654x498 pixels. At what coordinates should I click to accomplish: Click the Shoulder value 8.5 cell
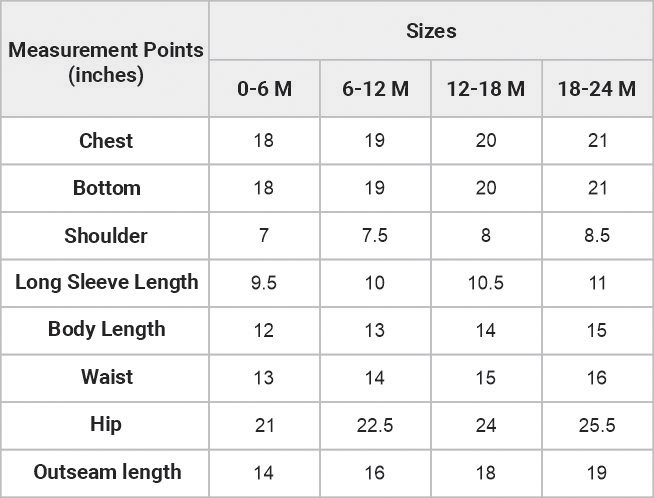point(598,236)
